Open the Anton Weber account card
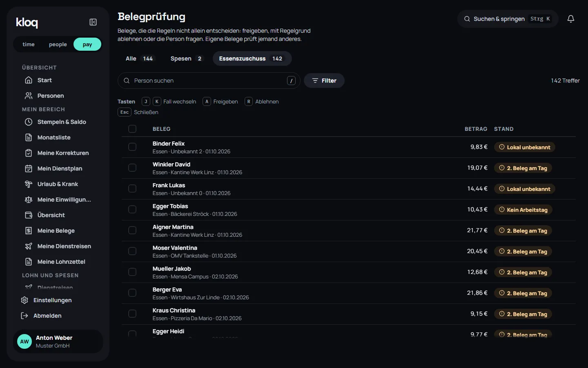 click(x=58, y=341)
